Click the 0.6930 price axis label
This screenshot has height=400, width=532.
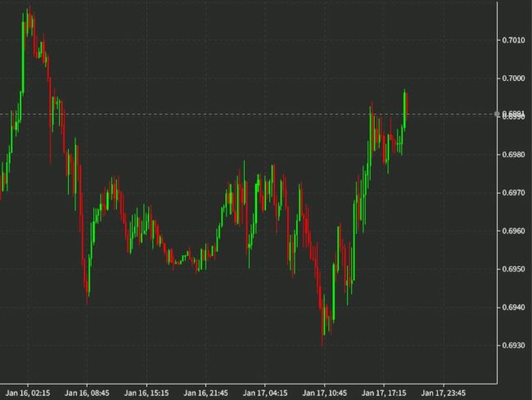pyautogui.click(x=514, y=346)
